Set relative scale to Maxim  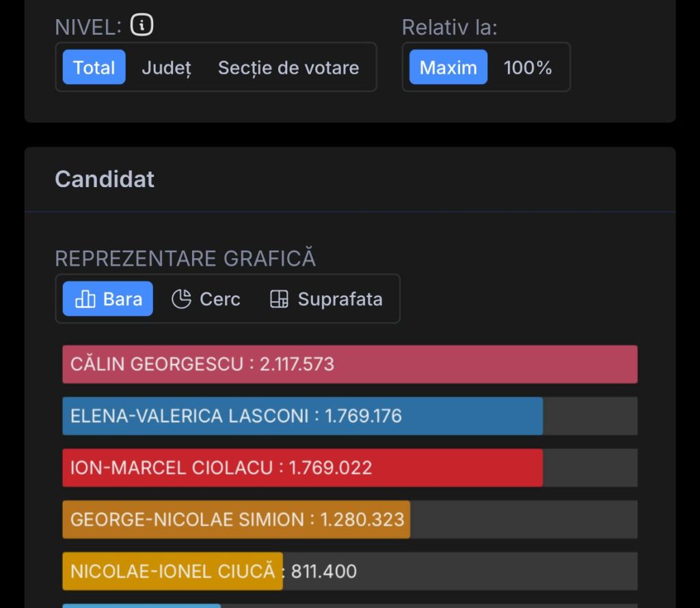tap(448, 68)
